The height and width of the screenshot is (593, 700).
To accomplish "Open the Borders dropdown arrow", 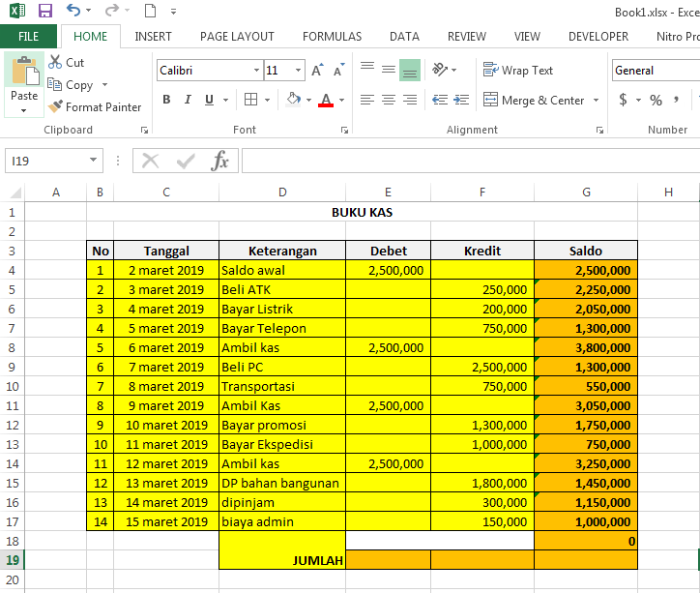I will tap(267, 100).
